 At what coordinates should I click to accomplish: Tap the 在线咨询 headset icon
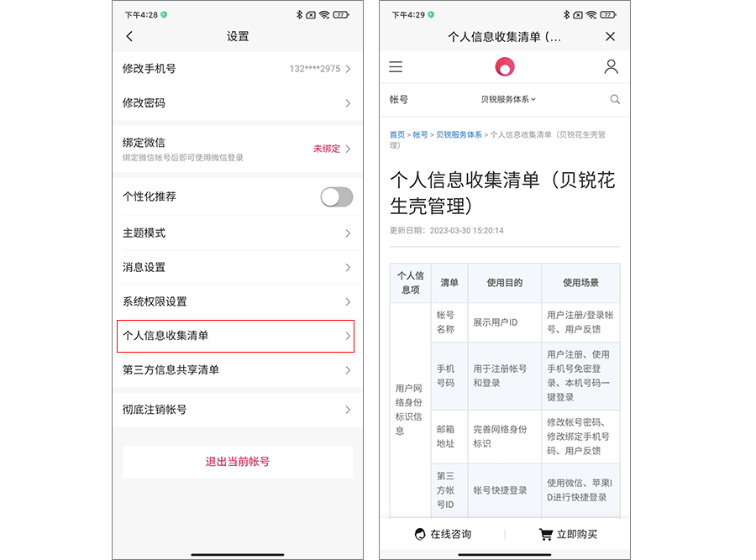420,534
